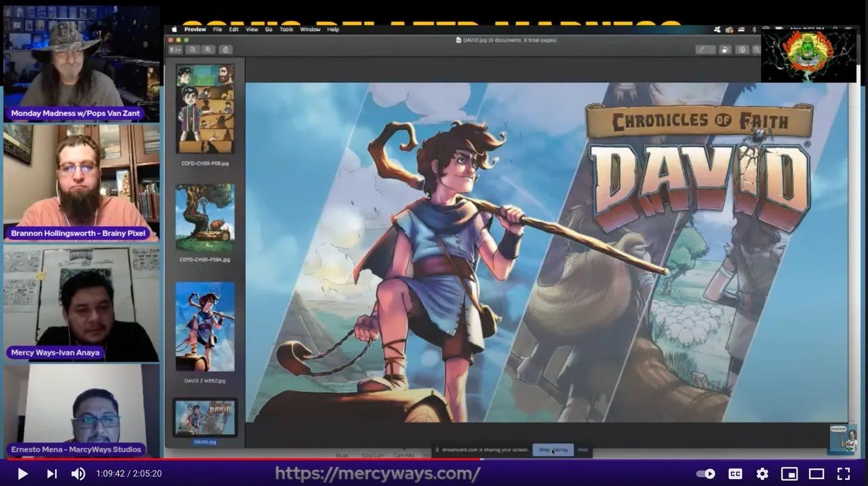Open the File menu in Preview
This screenshot has height=486, width=868.
218,29
